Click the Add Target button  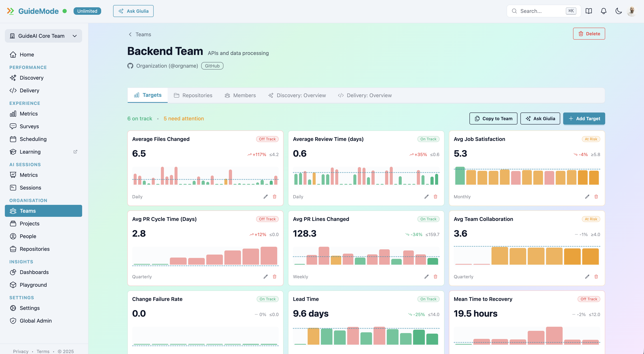[x=584, y=118]
